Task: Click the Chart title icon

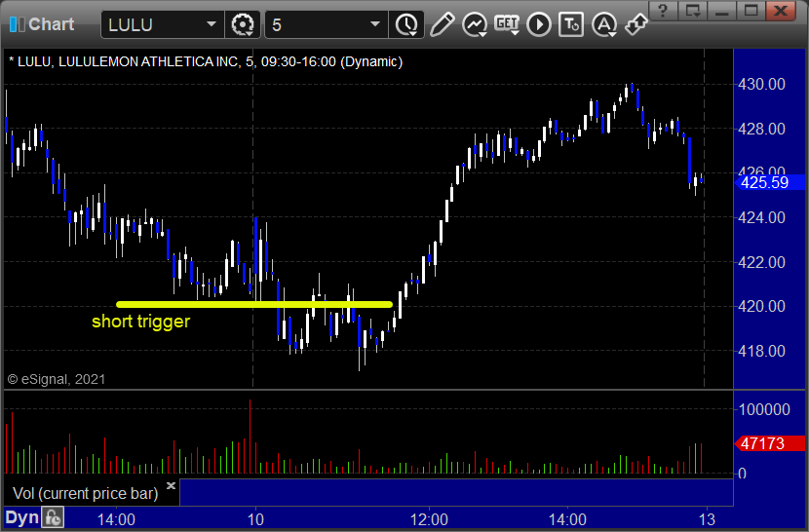Action: coord(17,24)
